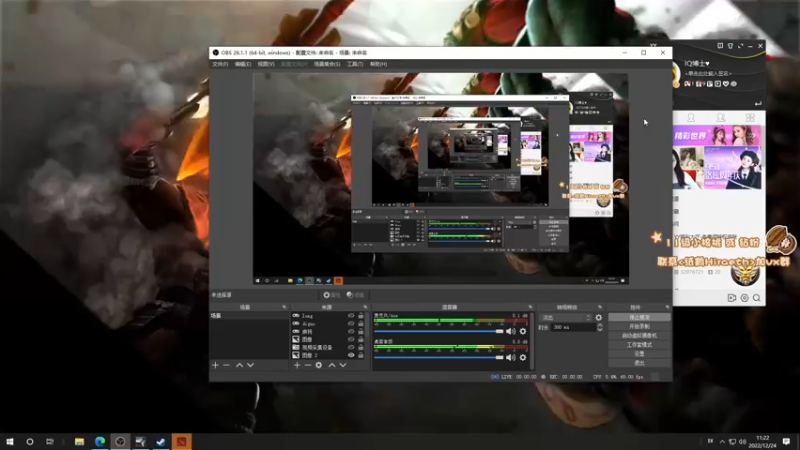Toggle visibility of the Long source
This screenshot has width=800, height=450.
click(x=351, y=316)
